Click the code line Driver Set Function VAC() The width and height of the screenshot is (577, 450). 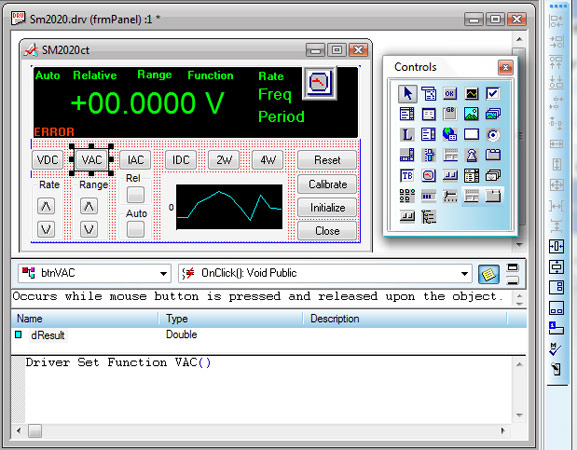(x=118, y=363)
